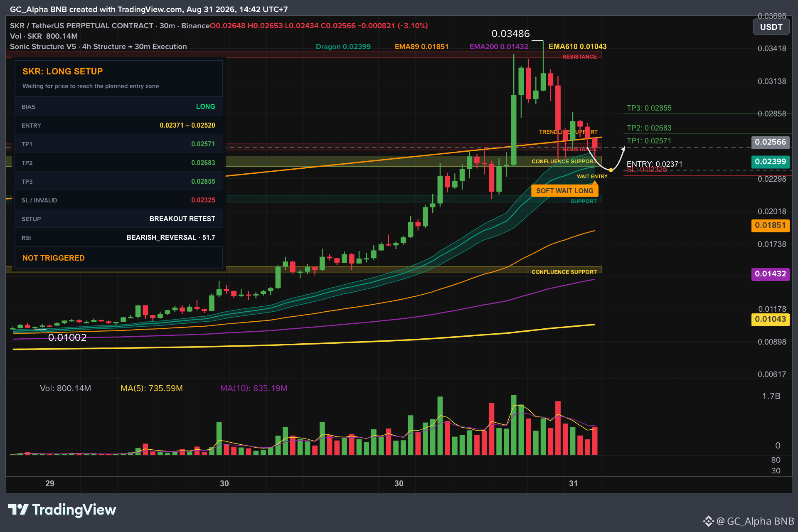Select SL / INVALID value 0.02325 in panel
798x532 pixels.
pyautogui.click(x=203, y=200)
